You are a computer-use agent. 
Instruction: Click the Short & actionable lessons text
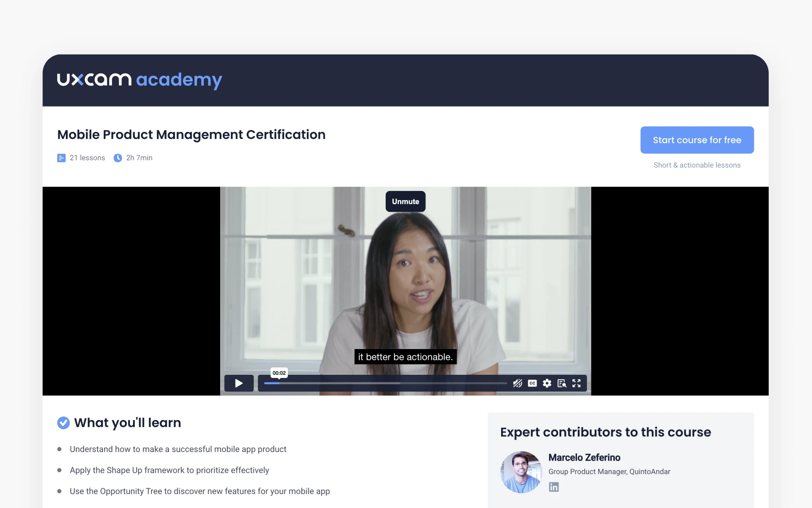click(697, 165)
